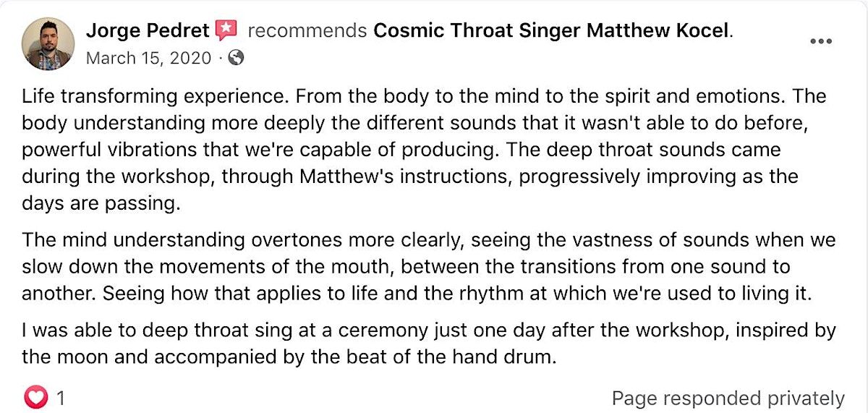Image resolution: width=868 pixels, height=413 pixels.
Task: Click the word "recommends" in the header
Action: [x=307, y=31]
